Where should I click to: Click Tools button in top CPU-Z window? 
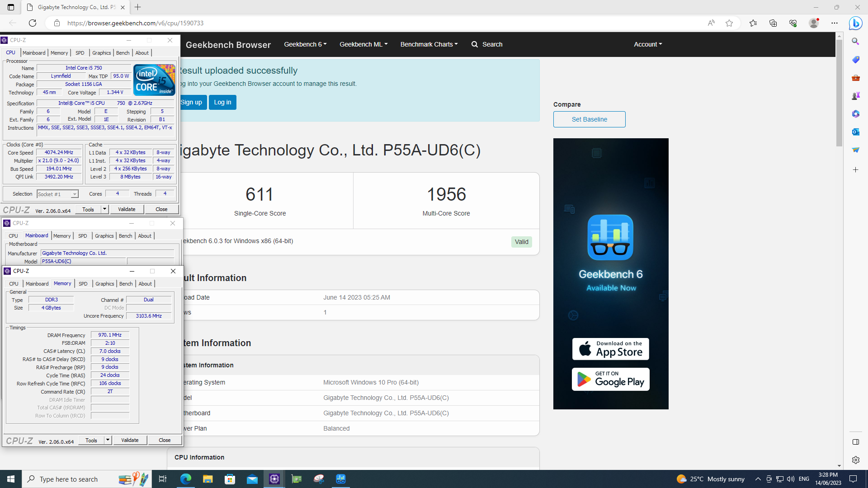pos(88,209)
